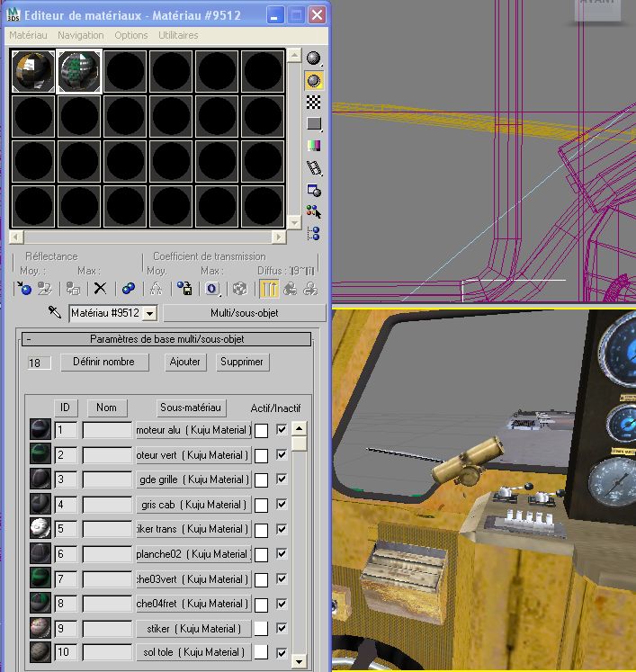Click the Make Material Copy icon

[x=129, y=289]
